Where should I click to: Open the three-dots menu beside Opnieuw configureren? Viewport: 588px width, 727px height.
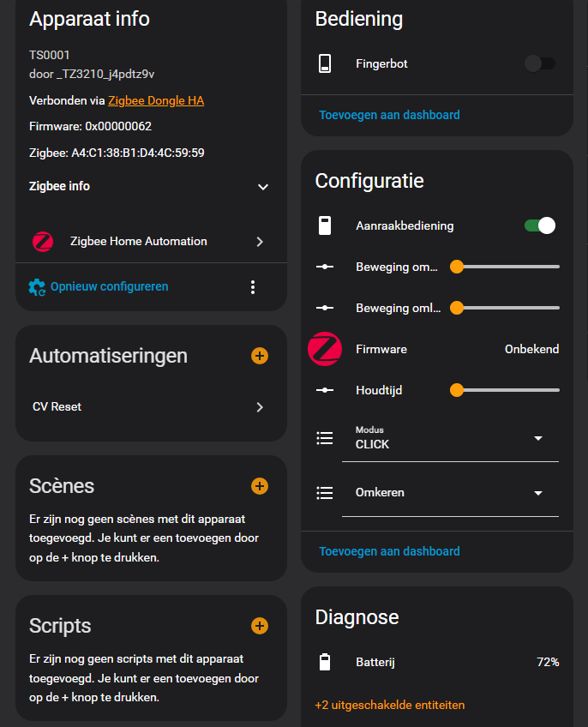click(253, 287)
